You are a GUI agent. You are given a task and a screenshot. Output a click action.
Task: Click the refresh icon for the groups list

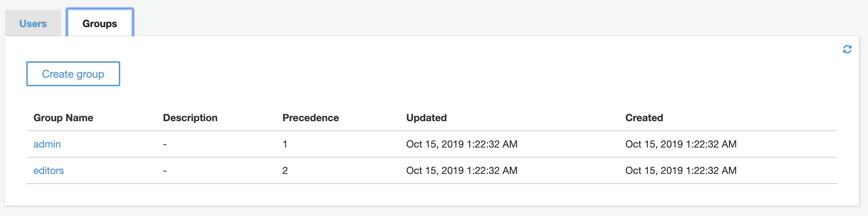coord(847,49)
